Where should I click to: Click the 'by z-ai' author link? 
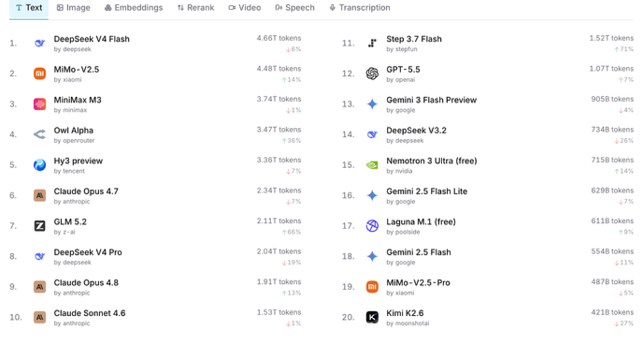click(65, 232)
